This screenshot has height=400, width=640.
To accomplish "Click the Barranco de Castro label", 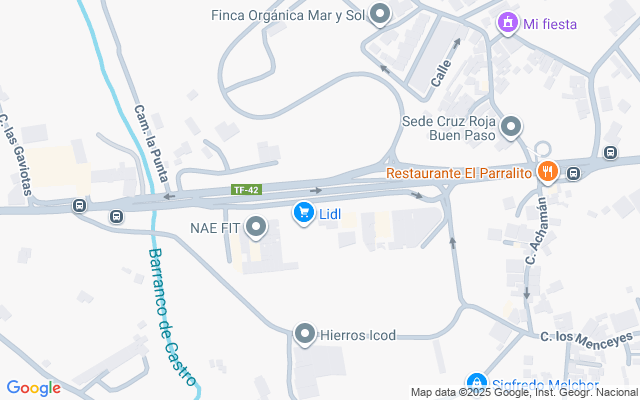I will click(x=171, y=317).
